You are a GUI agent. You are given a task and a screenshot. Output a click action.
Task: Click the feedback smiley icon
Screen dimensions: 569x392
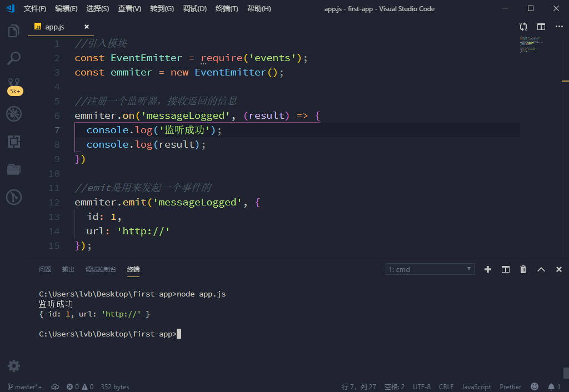(534, 386)
